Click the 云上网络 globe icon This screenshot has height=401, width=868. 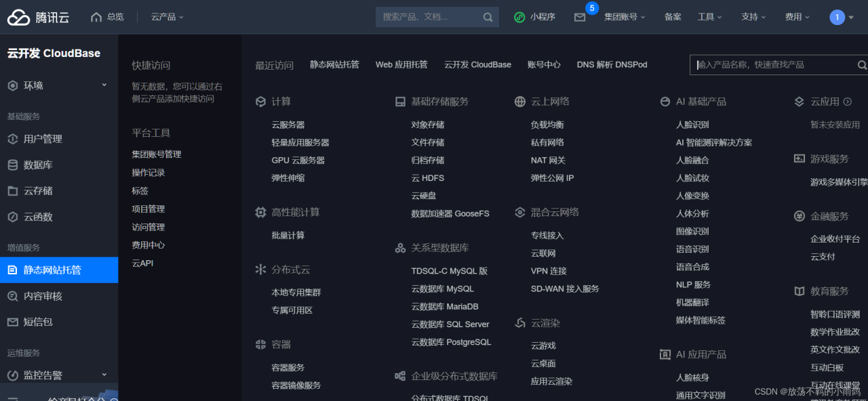tap(520, 102)
